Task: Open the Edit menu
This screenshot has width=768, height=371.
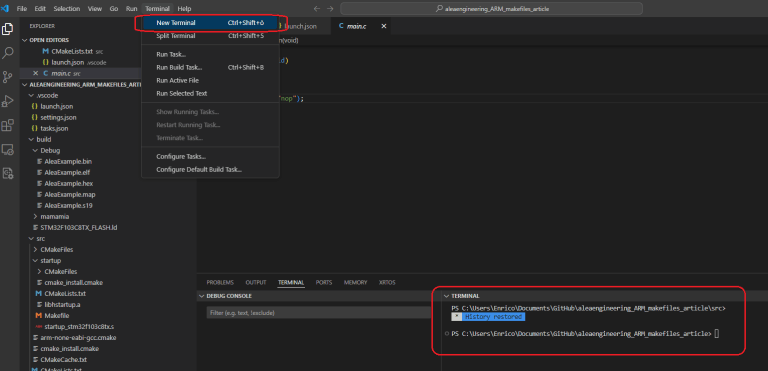Action: (40, 9)
